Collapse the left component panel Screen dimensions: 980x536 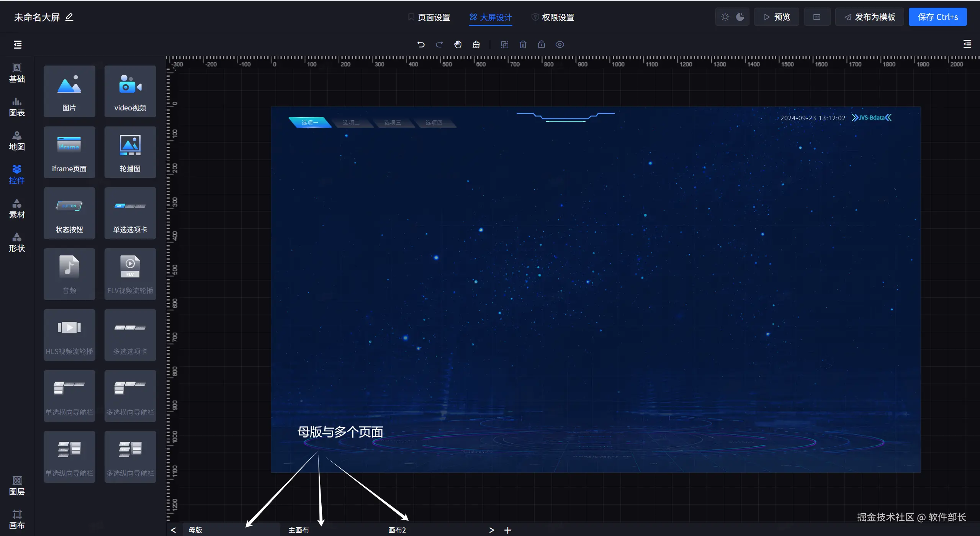point(18,44)
